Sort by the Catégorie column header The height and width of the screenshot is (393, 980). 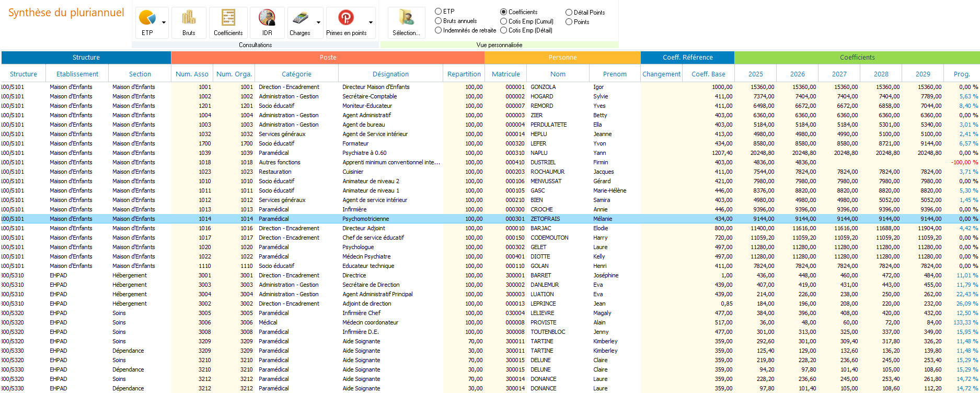[296, 74]
